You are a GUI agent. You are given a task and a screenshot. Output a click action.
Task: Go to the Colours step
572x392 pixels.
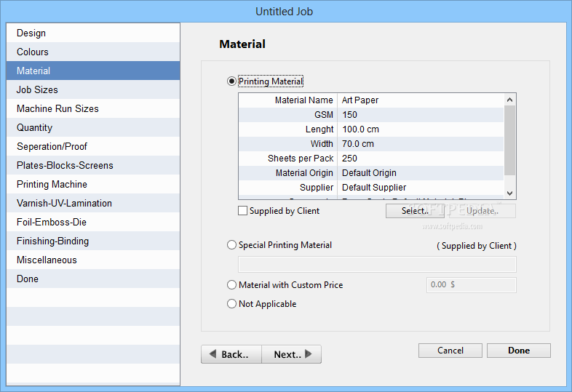tap(93, 52)
